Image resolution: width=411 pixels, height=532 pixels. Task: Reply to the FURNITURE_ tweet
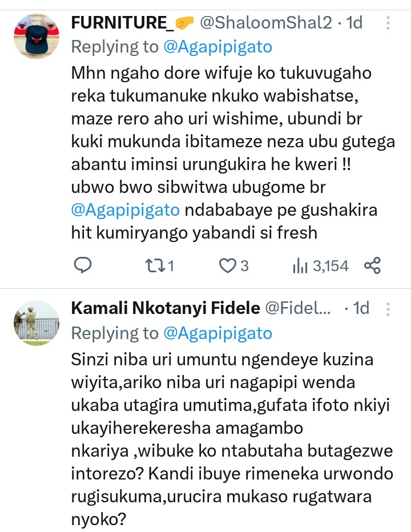pos(84,265)
